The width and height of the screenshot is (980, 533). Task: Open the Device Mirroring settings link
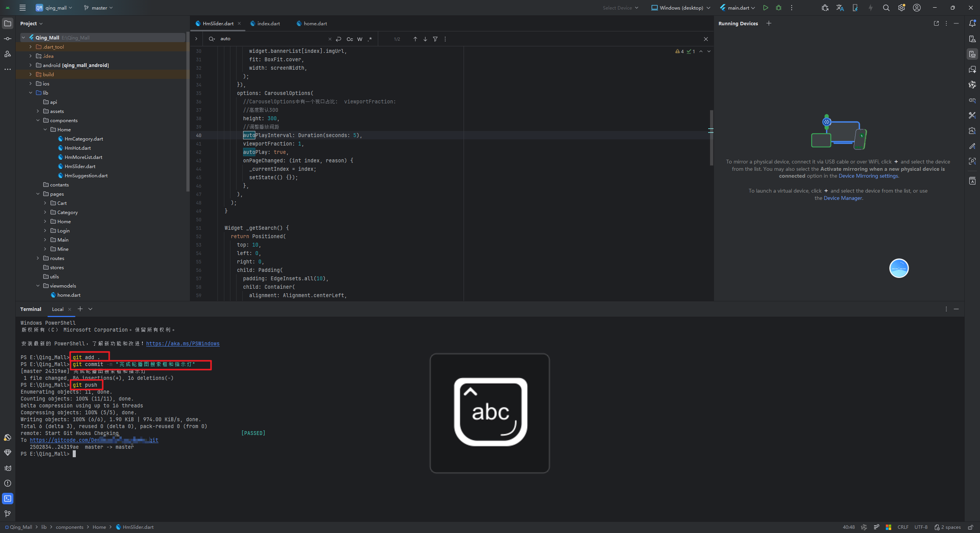pyautogui.click(x=868, y=176)
